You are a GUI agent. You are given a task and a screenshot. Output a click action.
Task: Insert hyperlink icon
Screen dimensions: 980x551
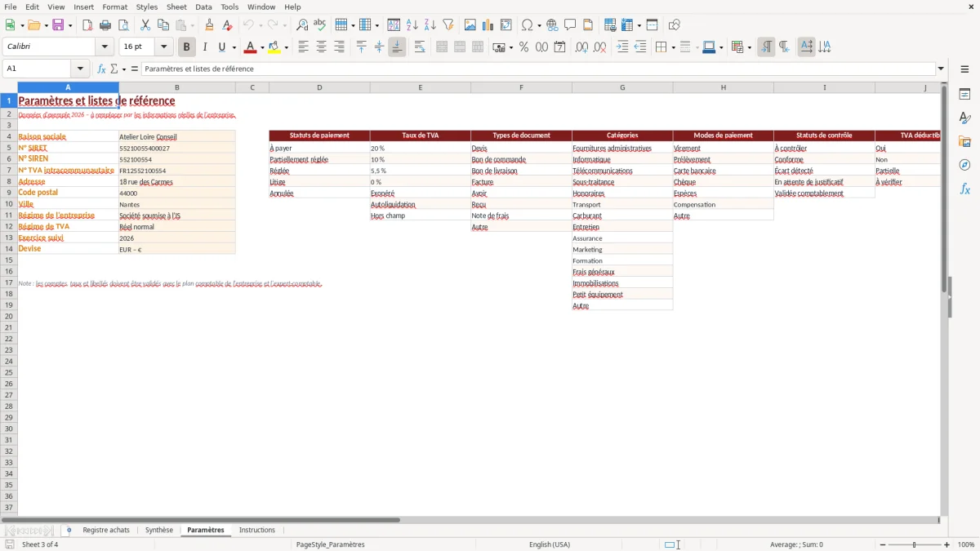pyautogui.click(x=553, y=25)
